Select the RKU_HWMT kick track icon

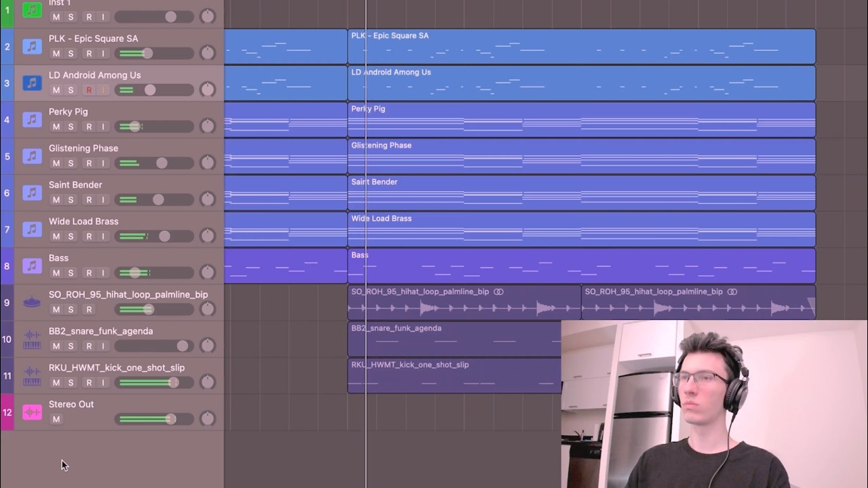32,376
